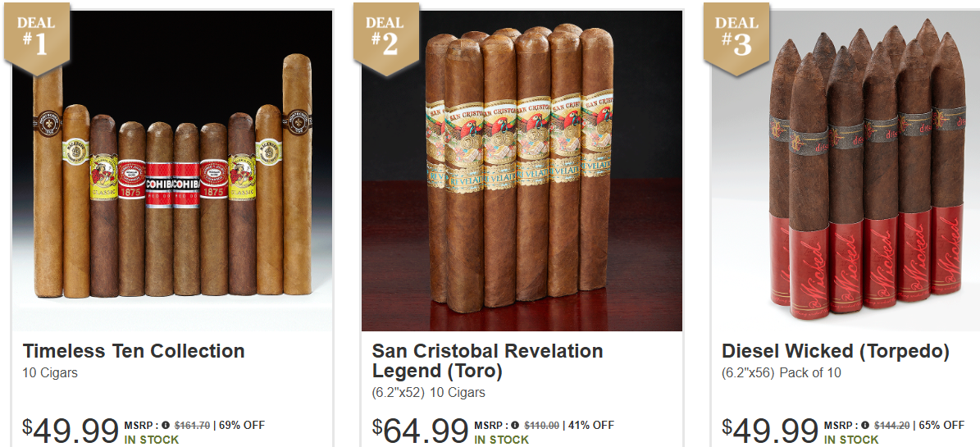Open the Timeless Ten Collection product image
Screen dimensions: 980x447
172,171
